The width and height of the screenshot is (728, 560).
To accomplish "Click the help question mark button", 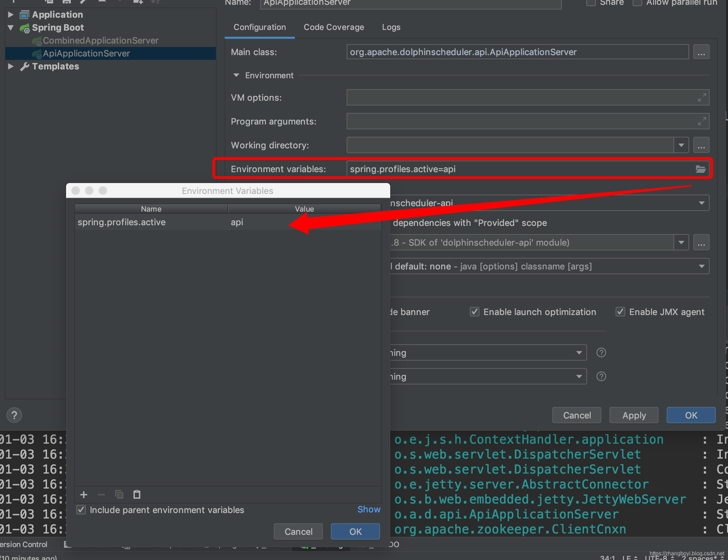I will click(x=14, y=415).
